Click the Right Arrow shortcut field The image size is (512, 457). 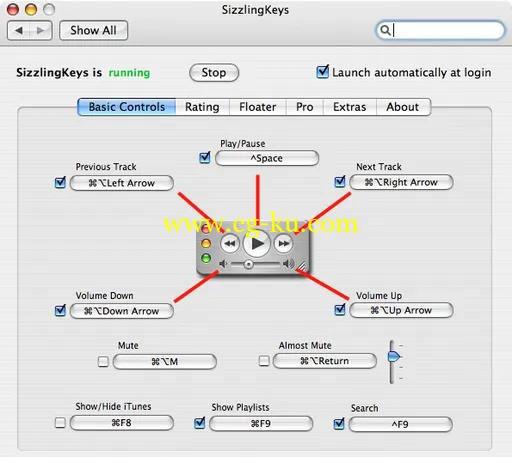pos(401,182)
